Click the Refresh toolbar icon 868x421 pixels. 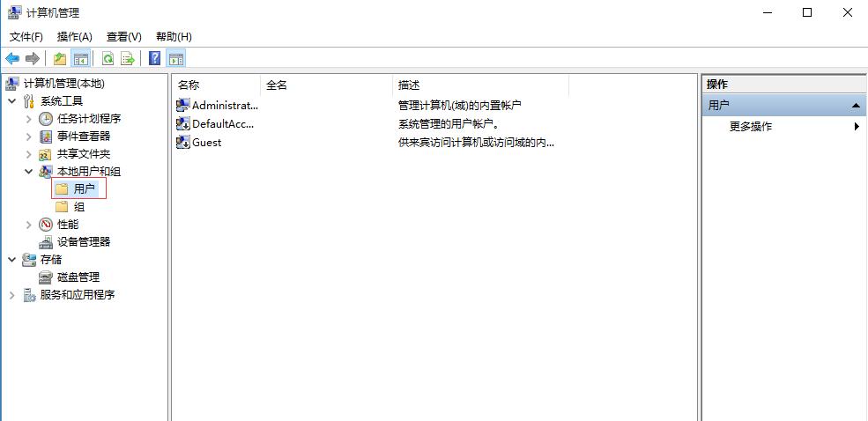(108, 58)
